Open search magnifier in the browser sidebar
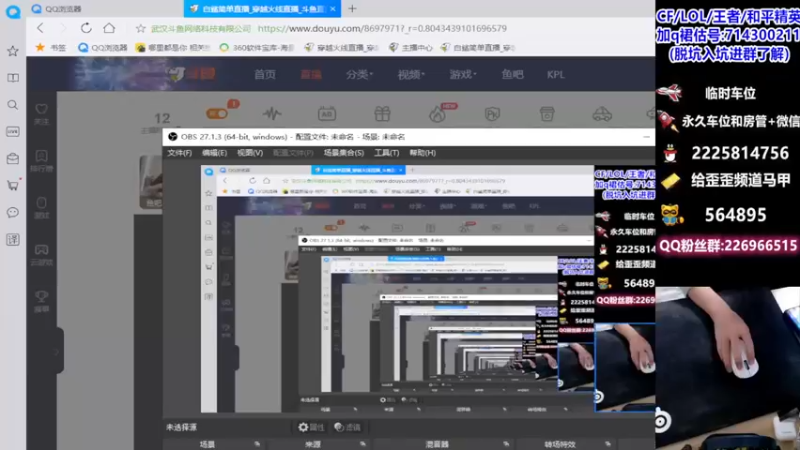 (x=13, y=105)
